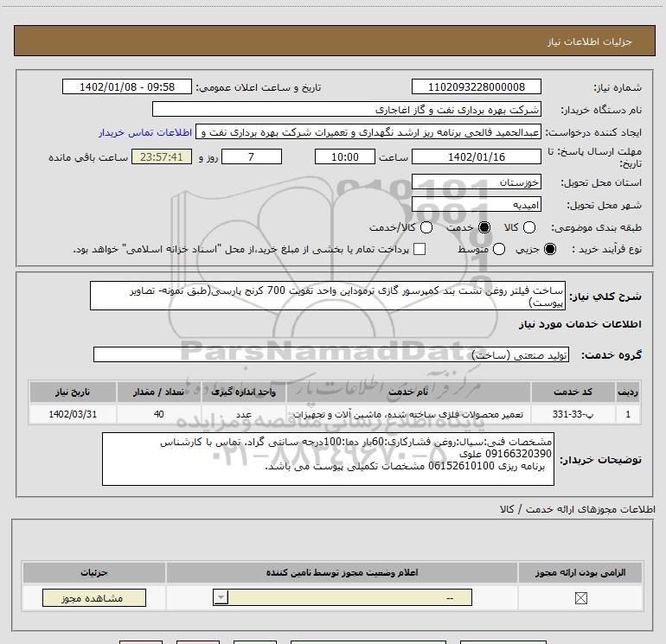This screenshot has width=666, height=644.
Task: Select the متوسط purchase type radio
Action: tap(499, 249)
